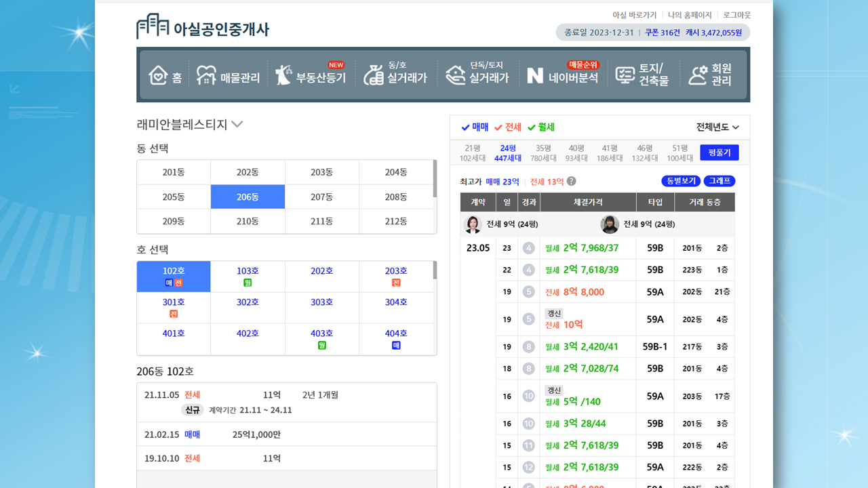Select unit 202호
Screen dimensions: 868x488
coord(322,277)
